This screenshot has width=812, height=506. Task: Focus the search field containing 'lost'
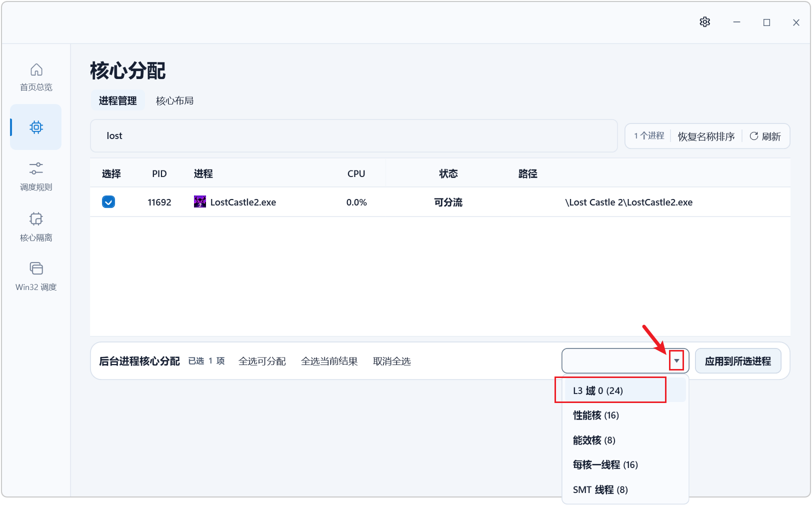[x=354, y=136]
